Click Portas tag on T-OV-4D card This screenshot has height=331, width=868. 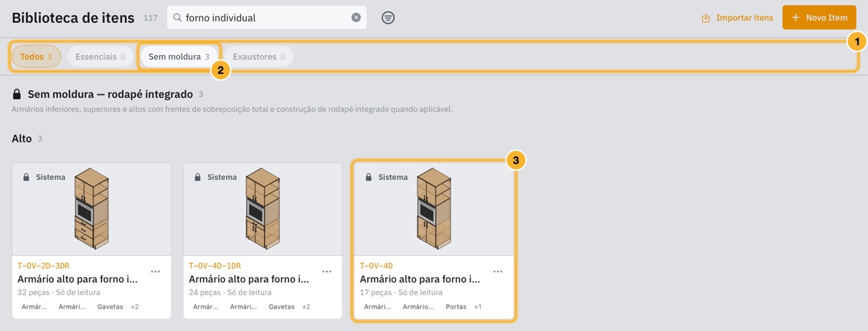pos(456,307)
